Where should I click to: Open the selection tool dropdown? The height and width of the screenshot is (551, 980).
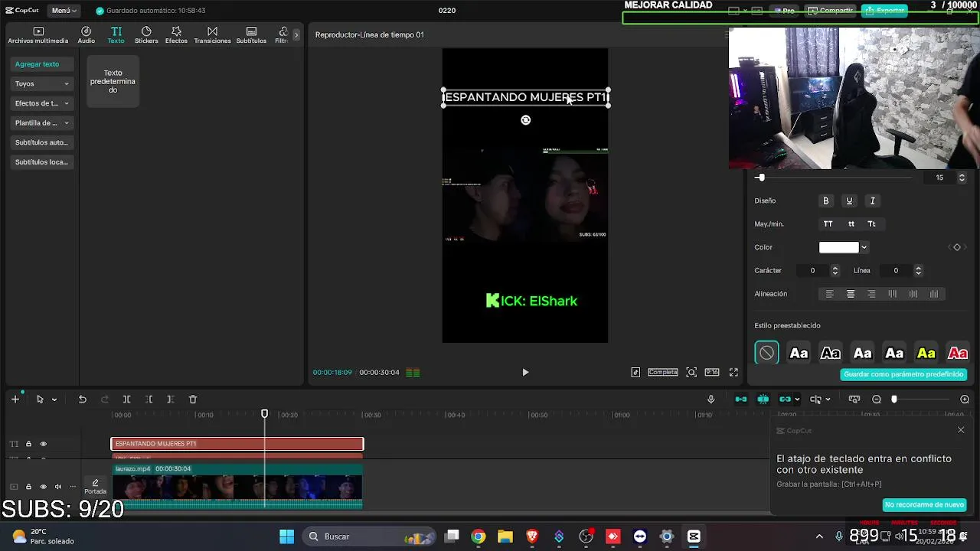click(54, 399)
